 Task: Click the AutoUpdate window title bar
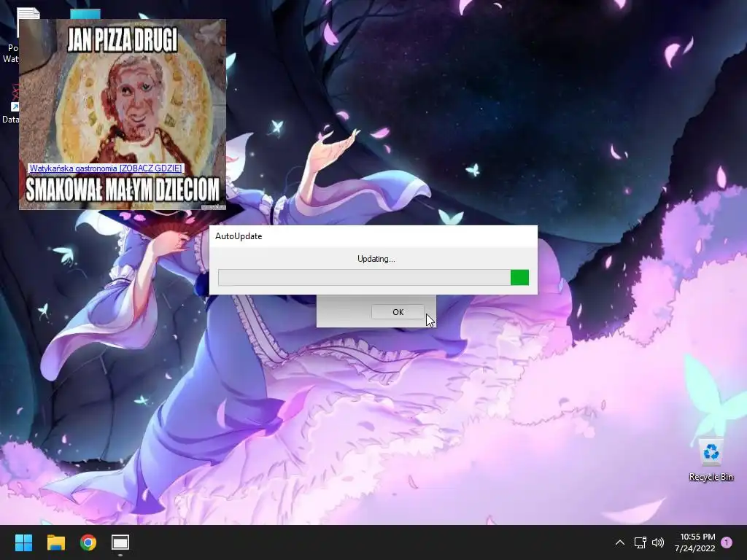click(x=373, y=236)
